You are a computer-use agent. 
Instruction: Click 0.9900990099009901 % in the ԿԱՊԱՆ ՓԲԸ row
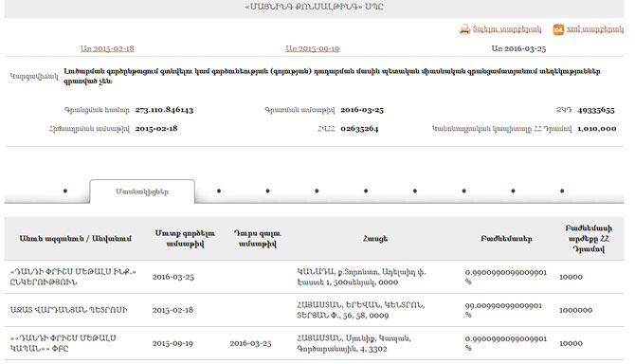point(506,343)
